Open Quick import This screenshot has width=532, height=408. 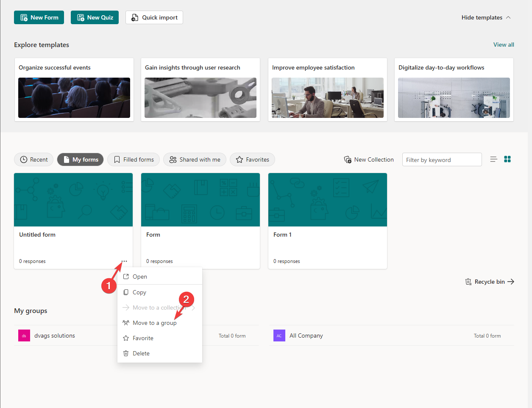pyautogui.click(x=154, y=17)
